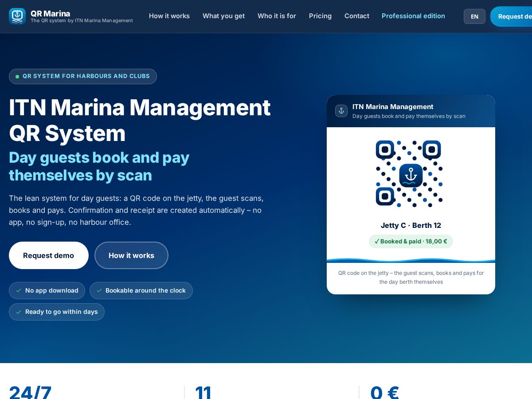Click the '24/7' statistic
The width and height of the screenshot is (532, 399).
(30, 393)
